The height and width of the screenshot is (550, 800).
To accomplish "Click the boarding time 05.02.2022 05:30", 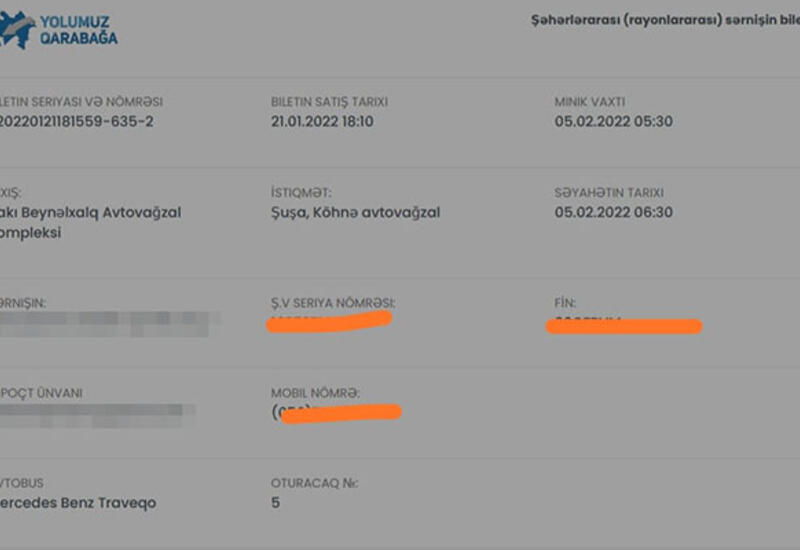I will click(x=613, y=121).
